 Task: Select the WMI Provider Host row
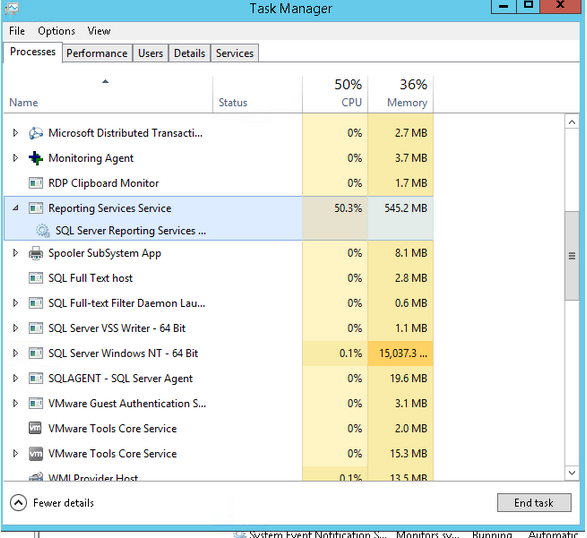[219, 475]
